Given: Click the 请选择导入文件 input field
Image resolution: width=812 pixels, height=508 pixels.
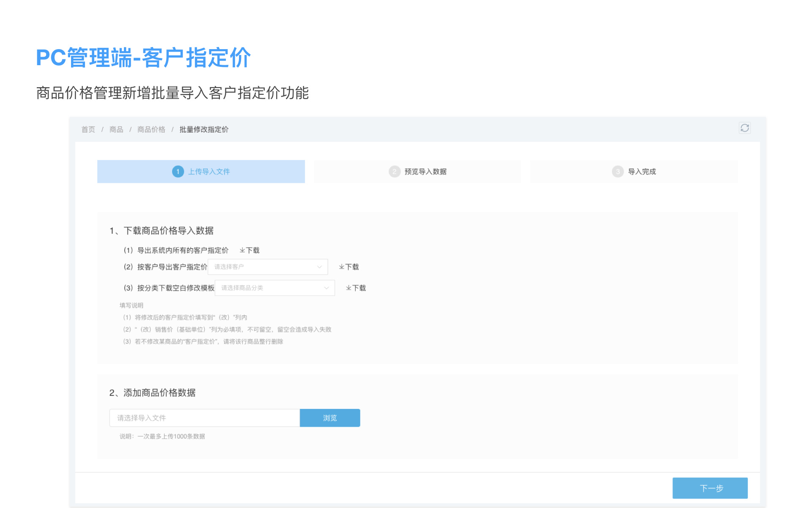Looking at the screenshot, I should click(x=204, y=418).
